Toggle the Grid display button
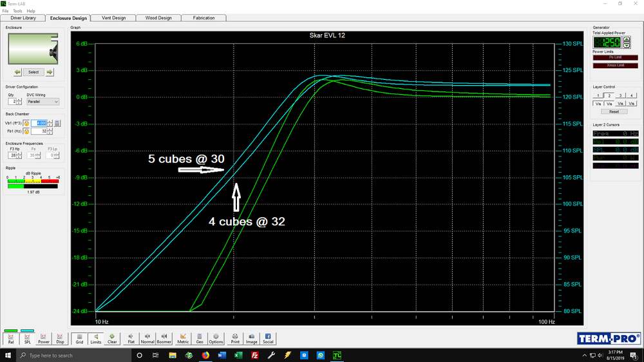The height and width of the screenshot is (362, 644). pos(79,339)
